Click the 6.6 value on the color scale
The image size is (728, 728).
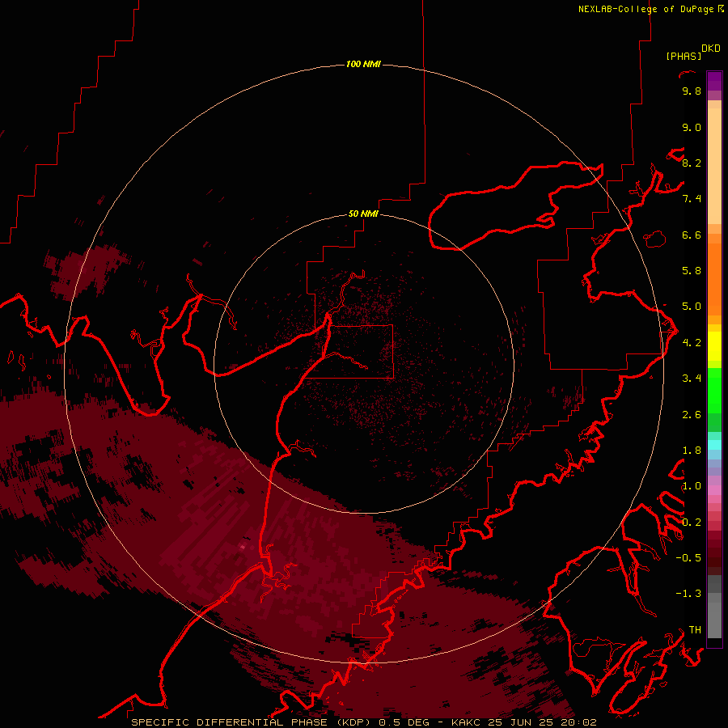pos(692,235)
